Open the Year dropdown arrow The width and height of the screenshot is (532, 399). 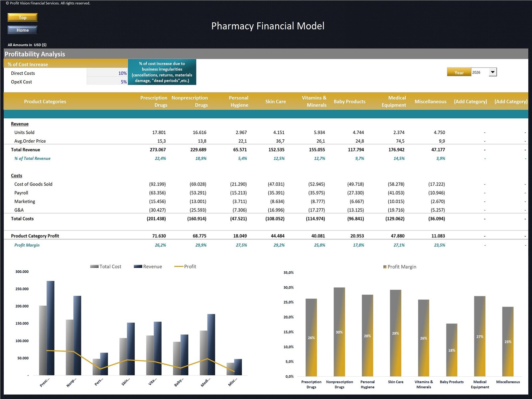tap(492, 72)
